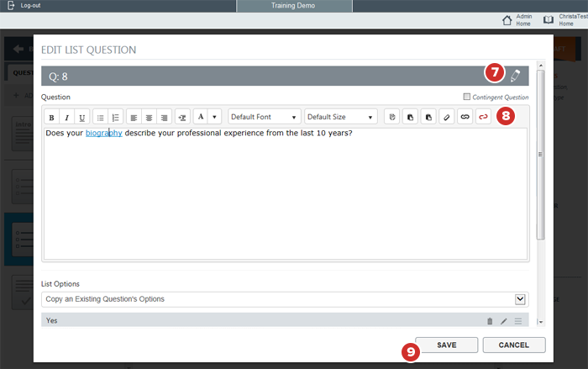This screenshot has width=588, height=369.
Task: Click the insert hyperlink chain icon
Action: (465, 117)
